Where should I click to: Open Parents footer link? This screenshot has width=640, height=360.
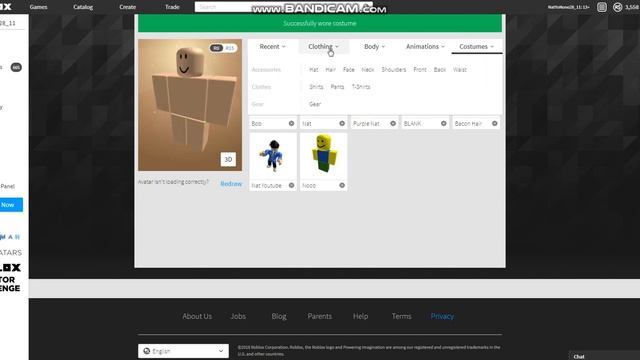tap(320, 316)
